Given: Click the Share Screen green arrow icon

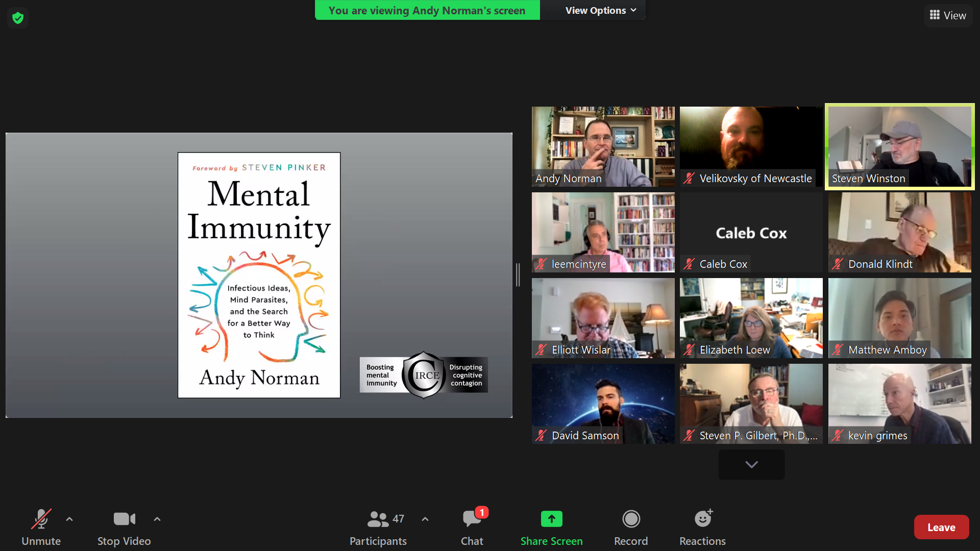Looking at the screenshot, I should coord(551,519).
